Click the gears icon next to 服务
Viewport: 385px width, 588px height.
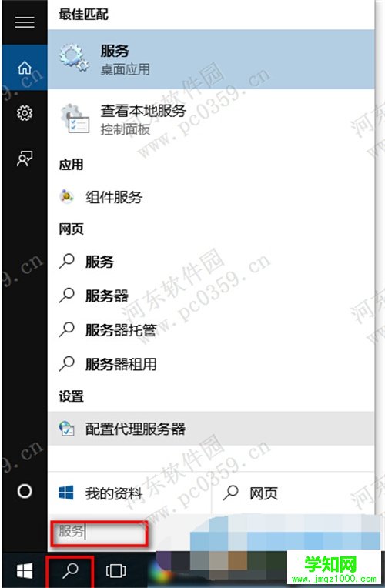(74, 58)
